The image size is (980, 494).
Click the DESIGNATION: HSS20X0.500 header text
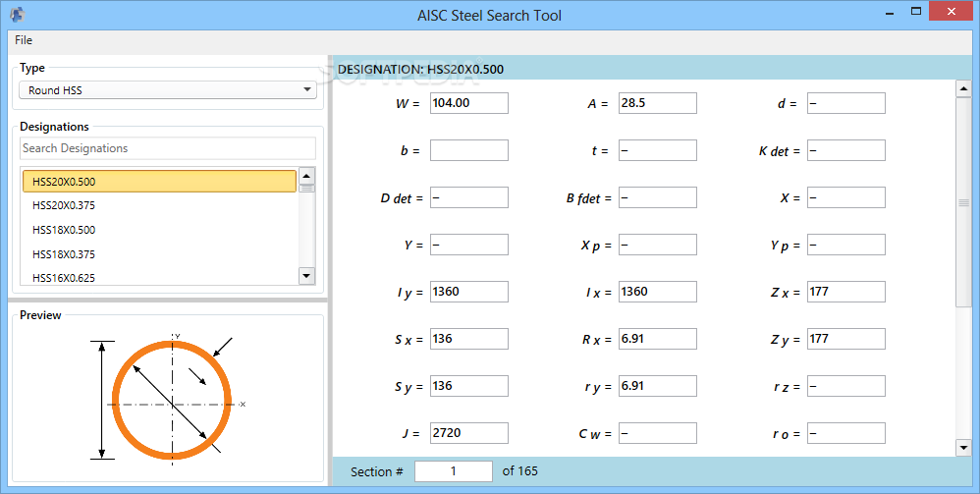point(420,70)
